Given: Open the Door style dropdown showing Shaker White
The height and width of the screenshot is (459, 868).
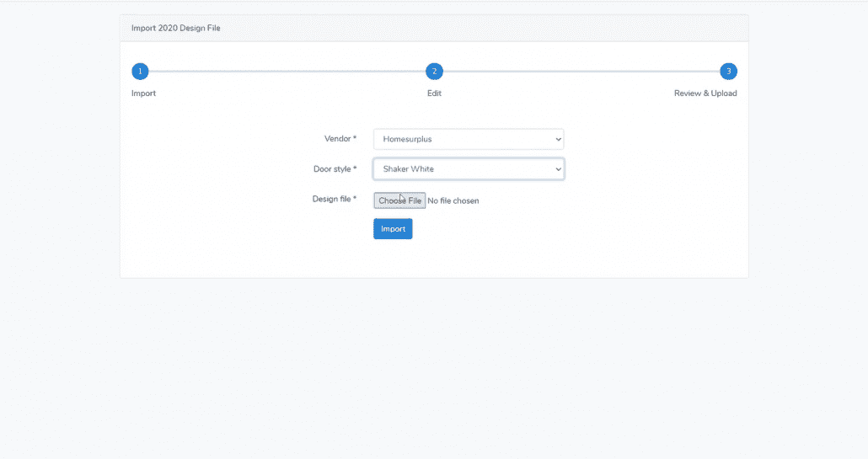Looking at the screenshot, I should tap(469, 169).
